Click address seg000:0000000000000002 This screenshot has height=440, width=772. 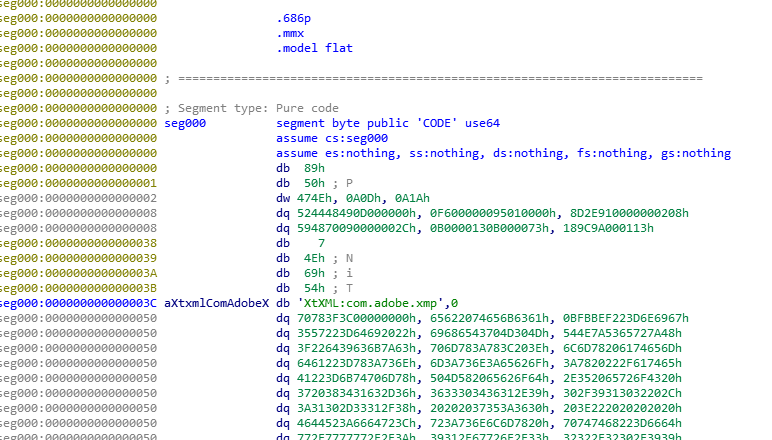point(79,198)
